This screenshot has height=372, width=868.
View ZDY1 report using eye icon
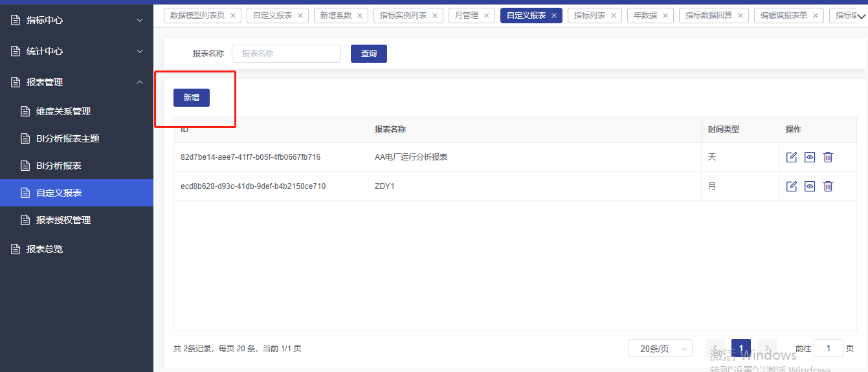809,186
